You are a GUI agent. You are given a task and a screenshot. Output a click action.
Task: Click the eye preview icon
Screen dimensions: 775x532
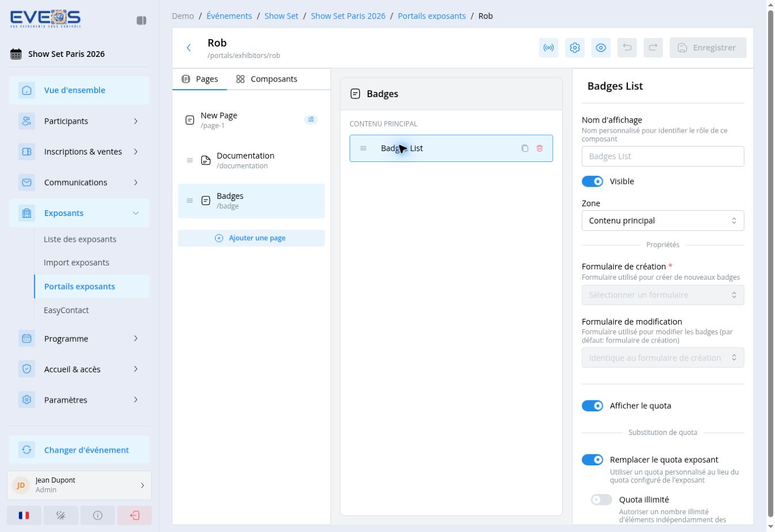pos(601,48)
